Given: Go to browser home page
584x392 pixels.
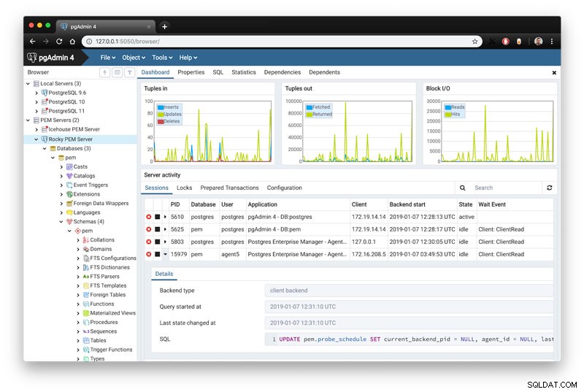Looking at the screenshot, I should tap(72, 42).
